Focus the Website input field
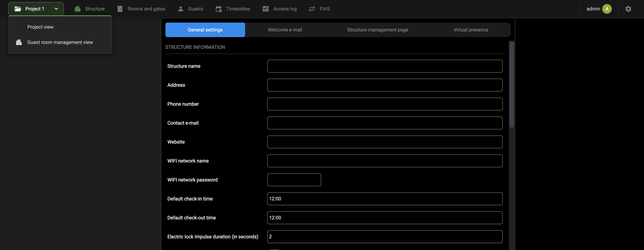Image resolution: width=644 pixels, height=250 pixels. pyautogui.click(x=385, y=142)
